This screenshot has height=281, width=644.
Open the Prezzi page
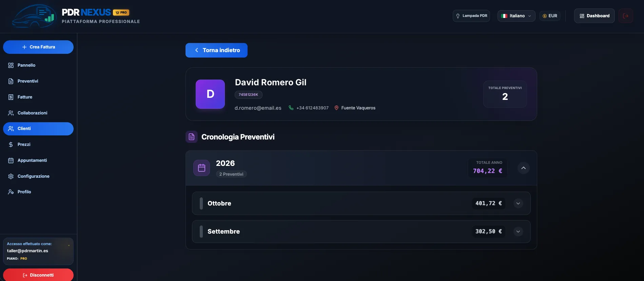point(38,145)
